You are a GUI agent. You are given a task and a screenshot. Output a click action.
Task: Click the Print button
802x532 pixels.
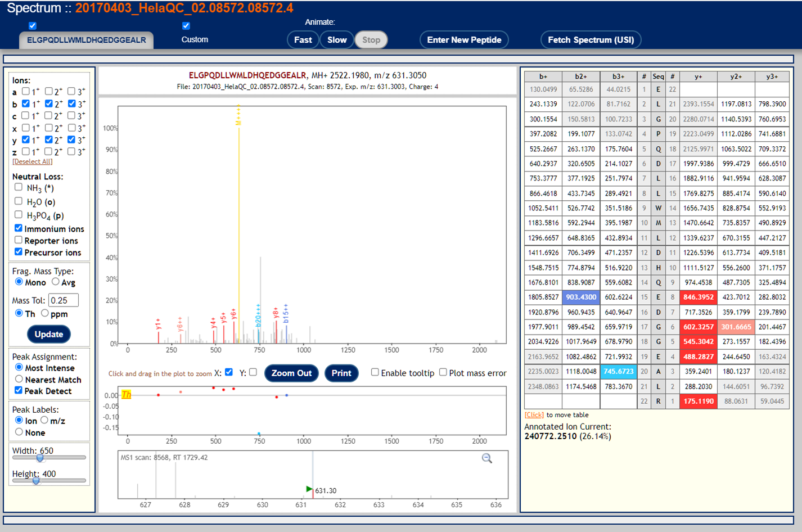tap(341, 373)
